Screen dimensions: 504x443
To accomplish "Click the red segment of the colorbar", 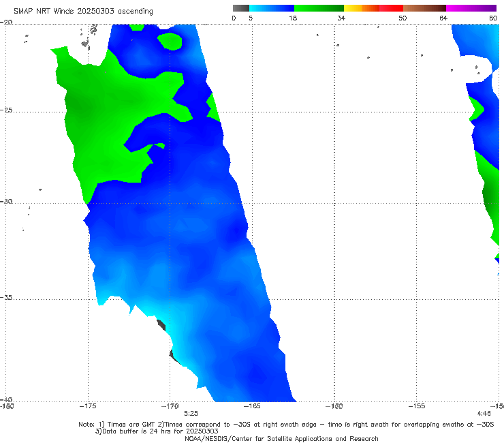I will coord(391,8).
